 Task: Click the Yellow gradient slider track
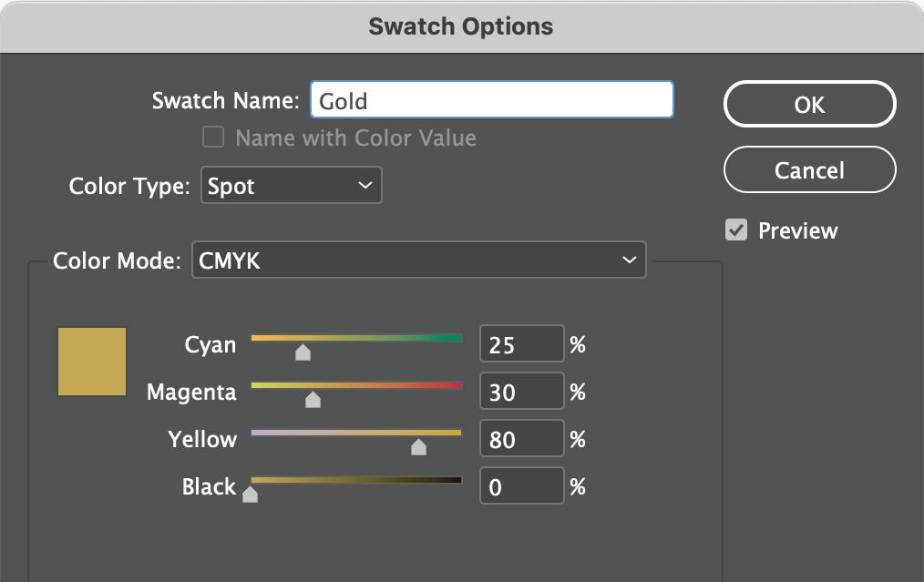pyautogui.click(x=346, y=433)
